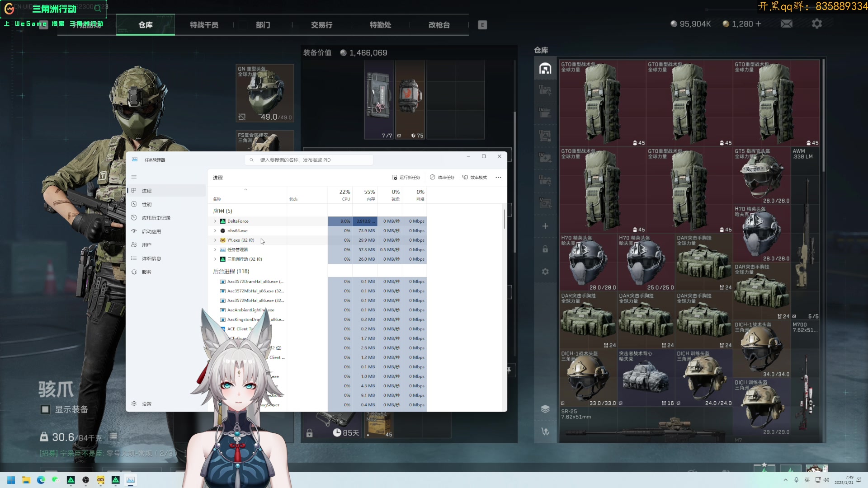
Task: Go to the 服务 page in Task Manager
Action: click(x=166, y=272)
